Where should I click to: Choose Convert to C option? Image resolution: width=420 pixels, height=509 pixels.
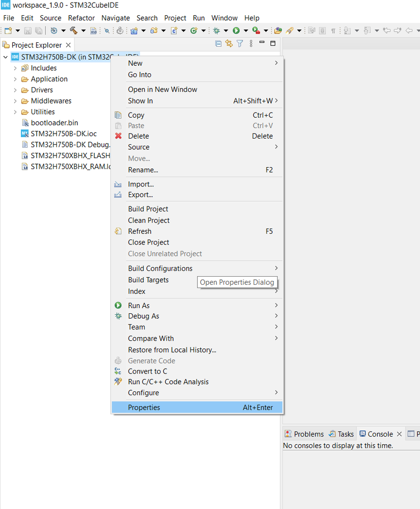point(197,371)
